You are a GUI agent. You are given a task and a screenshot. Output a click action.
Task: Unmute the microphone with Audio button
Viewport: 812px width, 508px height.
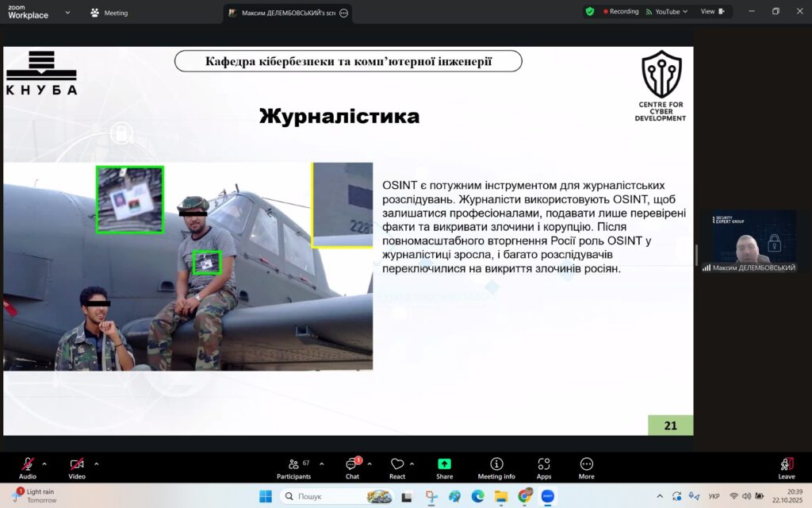[28, 466]
